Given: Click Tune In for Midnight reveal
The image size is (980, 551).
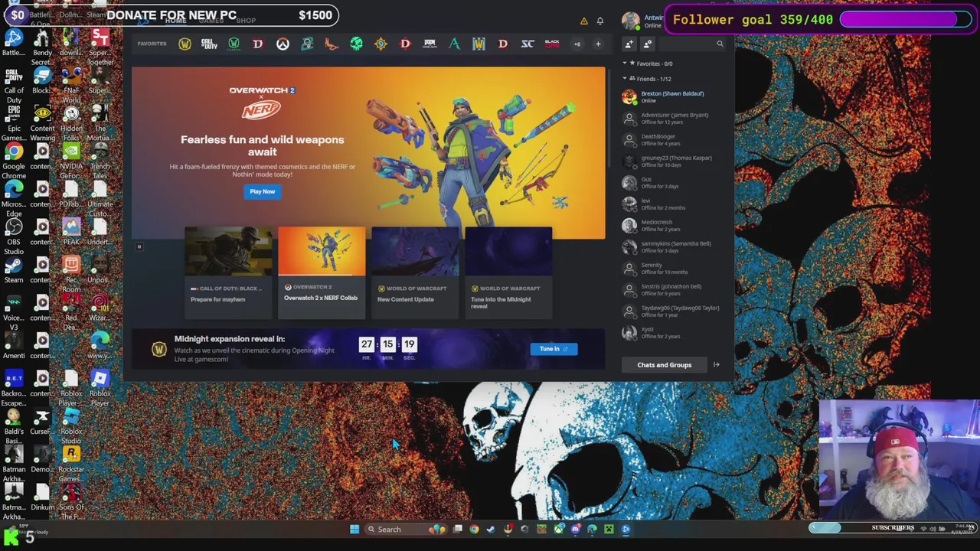Looking at the screenshot, I should (x=554, y=349).
